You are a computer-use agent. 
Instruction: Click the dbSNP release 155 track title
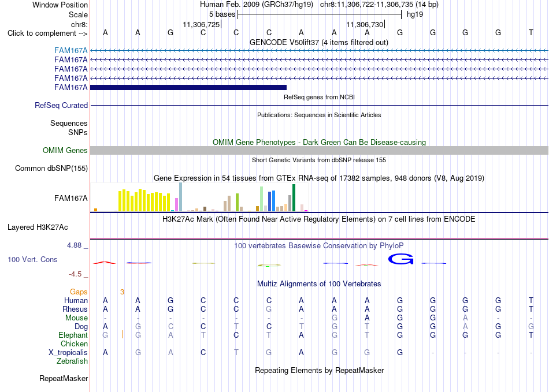[x=319, y=160]
